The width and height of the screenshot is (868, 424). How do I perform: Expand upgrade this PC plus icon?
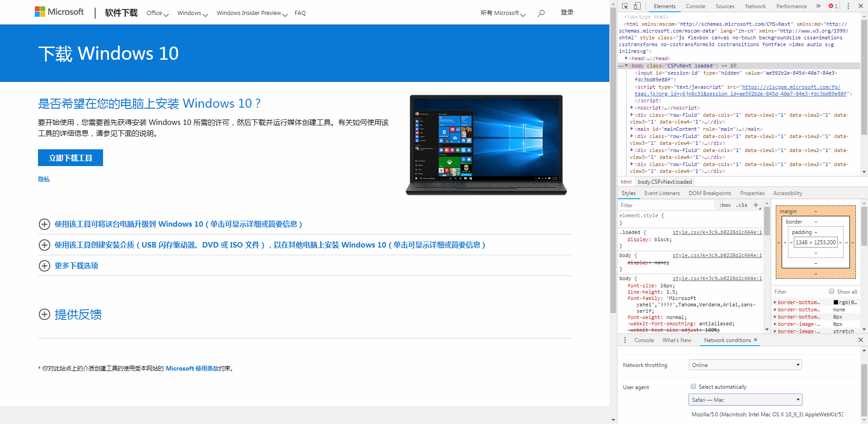click(44, 224)
